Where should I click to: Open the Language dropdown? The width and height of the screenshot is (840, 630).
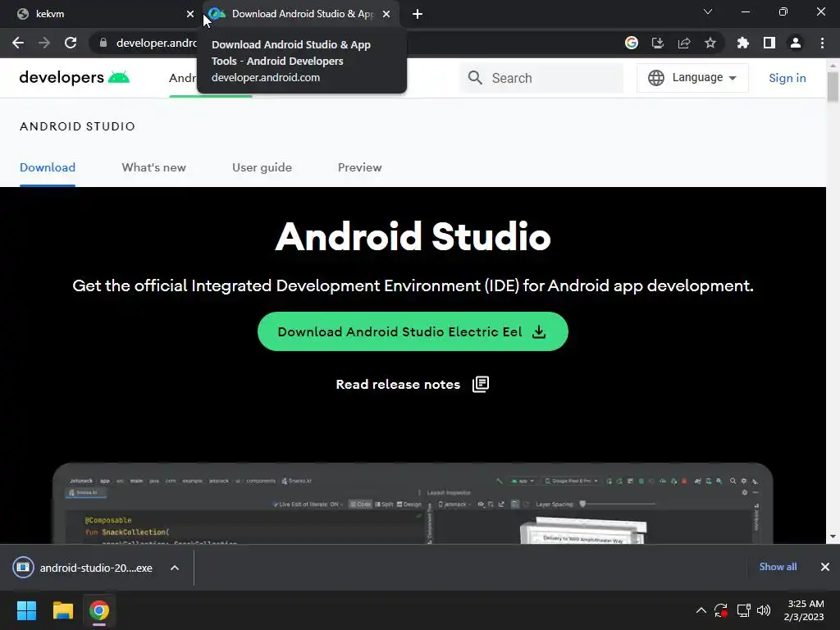[x=692, y=78]
